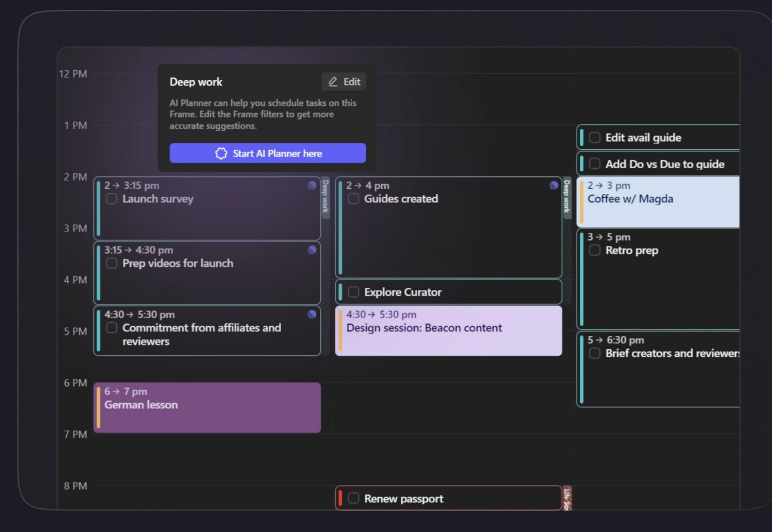Click Start AI Planner here button

267,153
